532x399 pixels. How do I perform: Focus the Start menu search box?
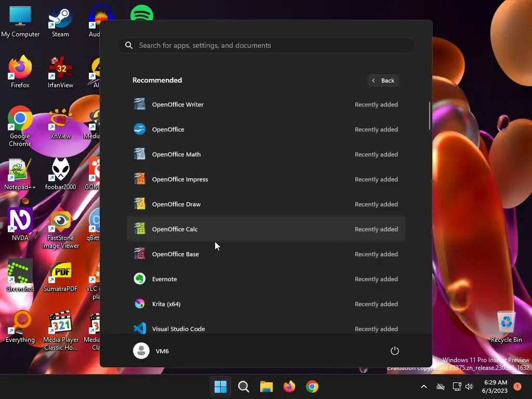266,46
